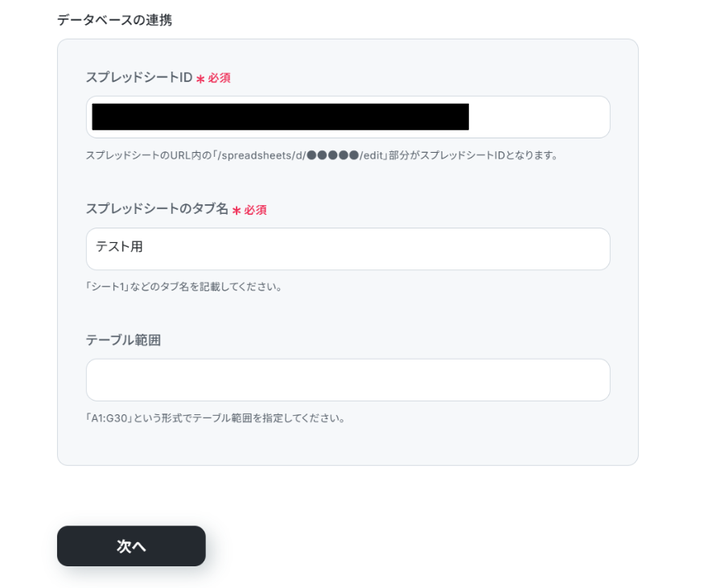Click the empty テーブル範囲 input field
Viewport: 704px width, 588px height.
click(348, 380)
